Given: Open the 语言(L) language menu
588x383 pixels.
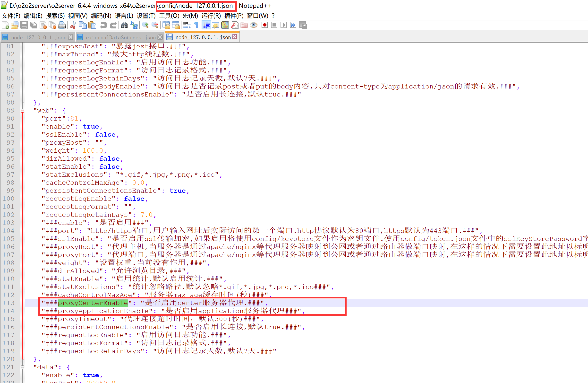Looking at the screenshot, I should point(124,16).
